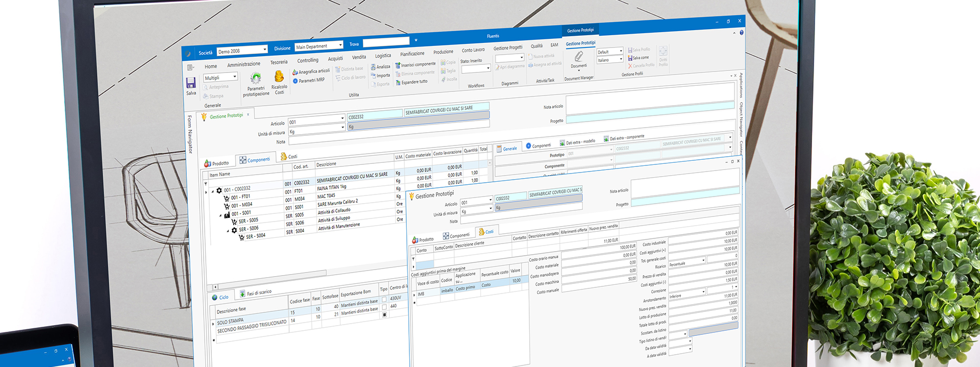The height and width of the screenshot is (367, 980).
Task: Run Ricalcolo Costi coins icon
Action: point(279,77)
